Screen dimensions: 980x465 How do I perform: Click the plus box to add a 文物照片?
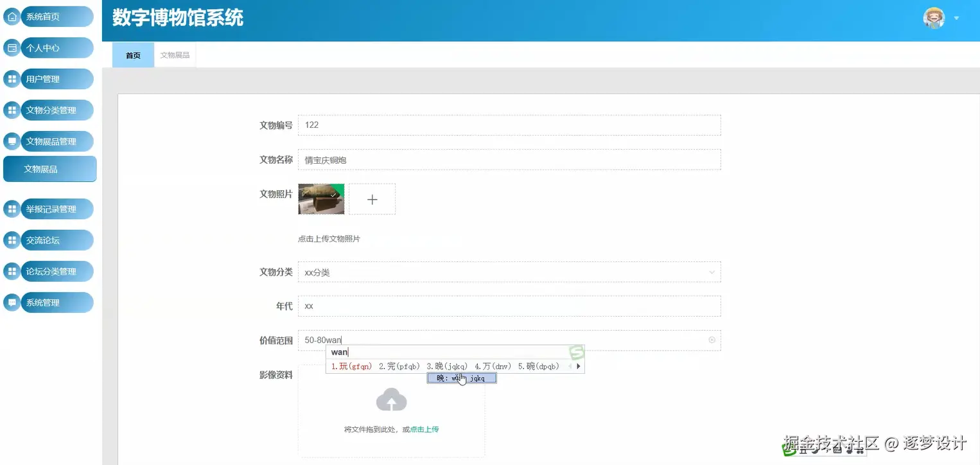coord(372,199)
